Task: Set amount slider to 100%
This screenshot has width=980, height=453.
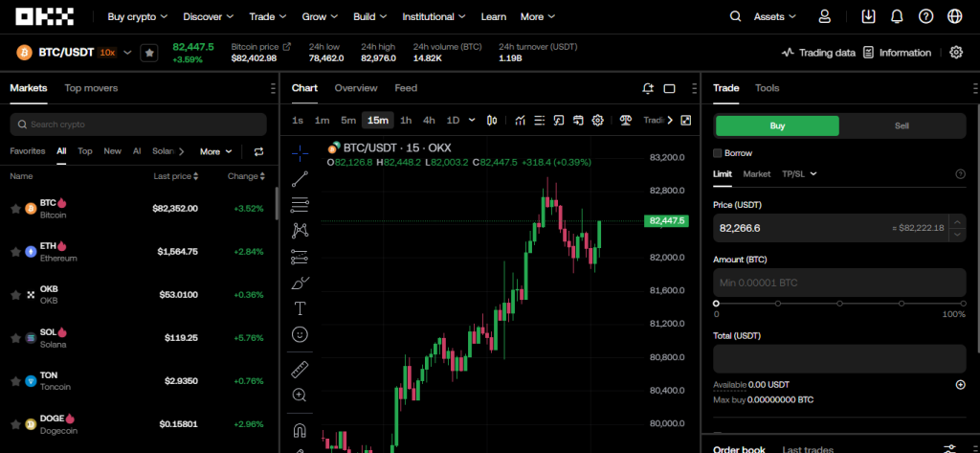Action: pos(962,304)
